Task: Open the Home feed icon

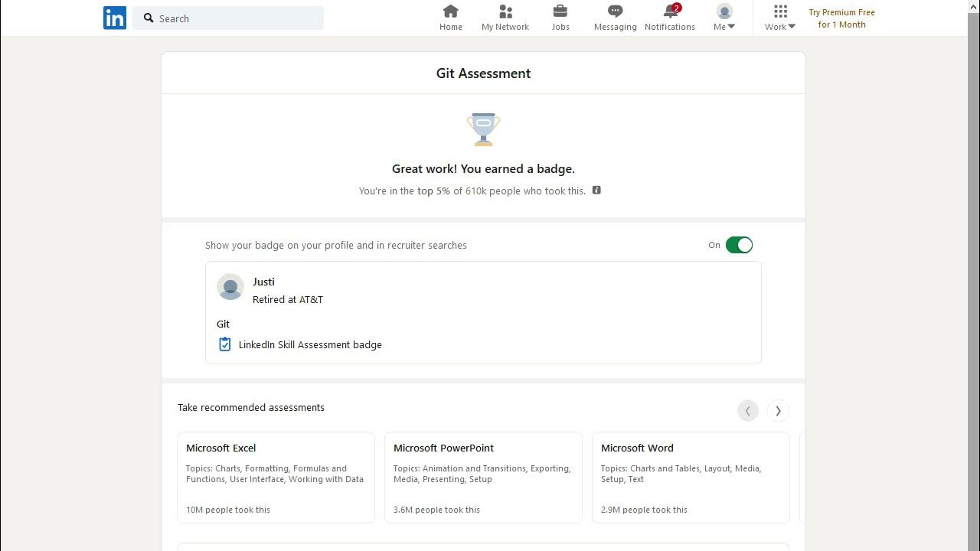Action: click(451, 11)
